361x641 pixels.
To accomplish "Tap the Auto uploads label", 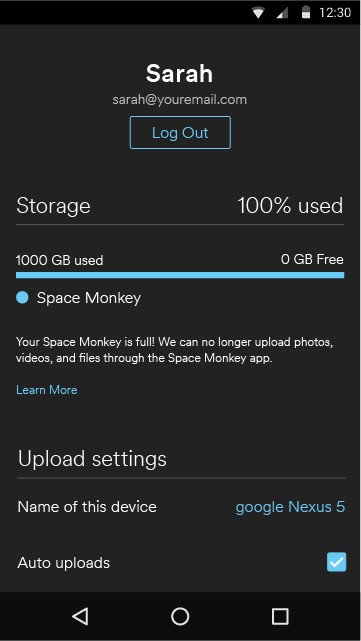I will pyautogui.click(x=64, y=563).
